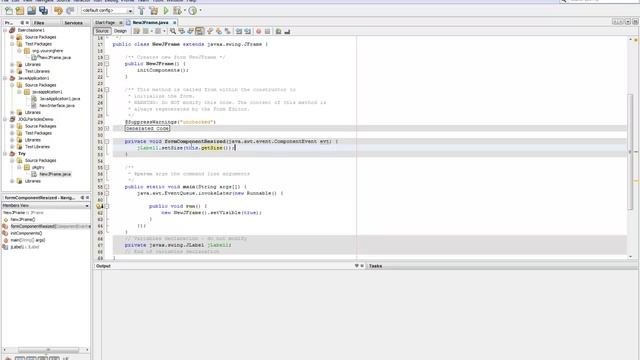This screenshot has width=640, height=360.
Task: Click the Next Bookmark editor icon
Action: pos(219,31)
